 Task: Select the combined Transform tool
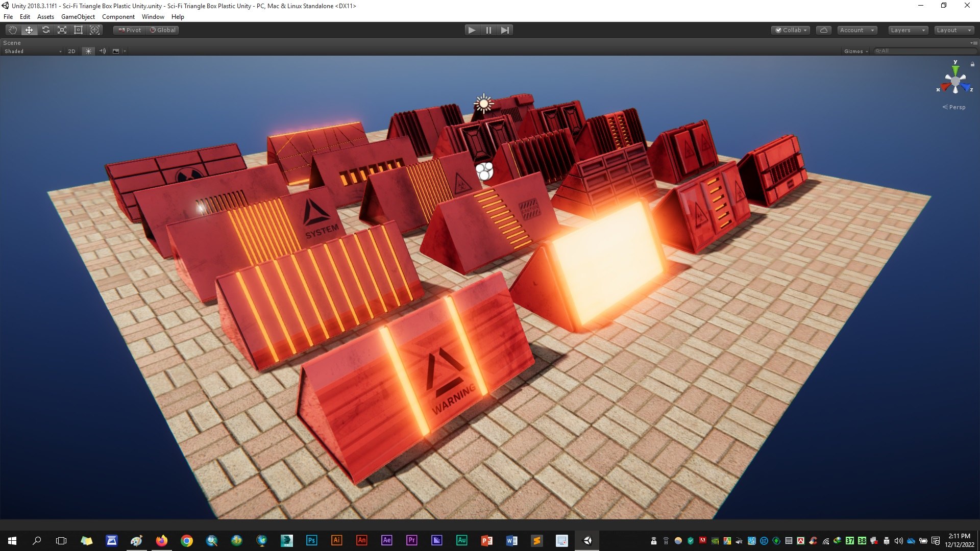pos(94,30)
